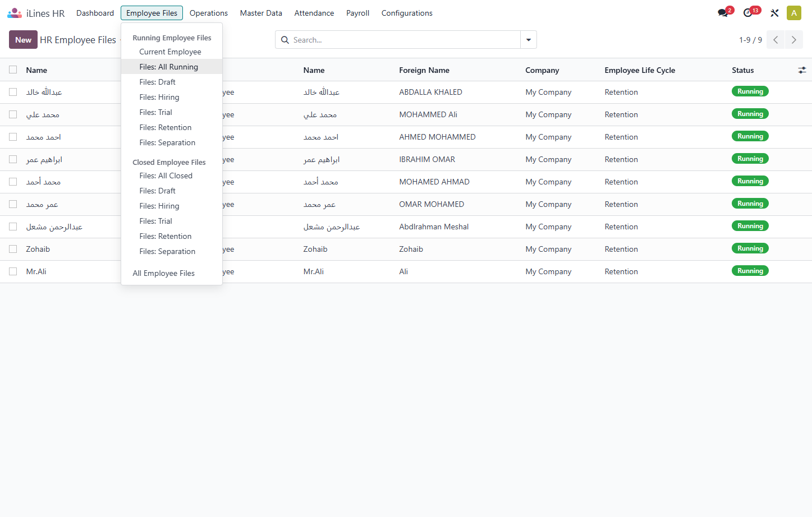
Task: Check the row for محمد علي
Action: coord(13,114)
